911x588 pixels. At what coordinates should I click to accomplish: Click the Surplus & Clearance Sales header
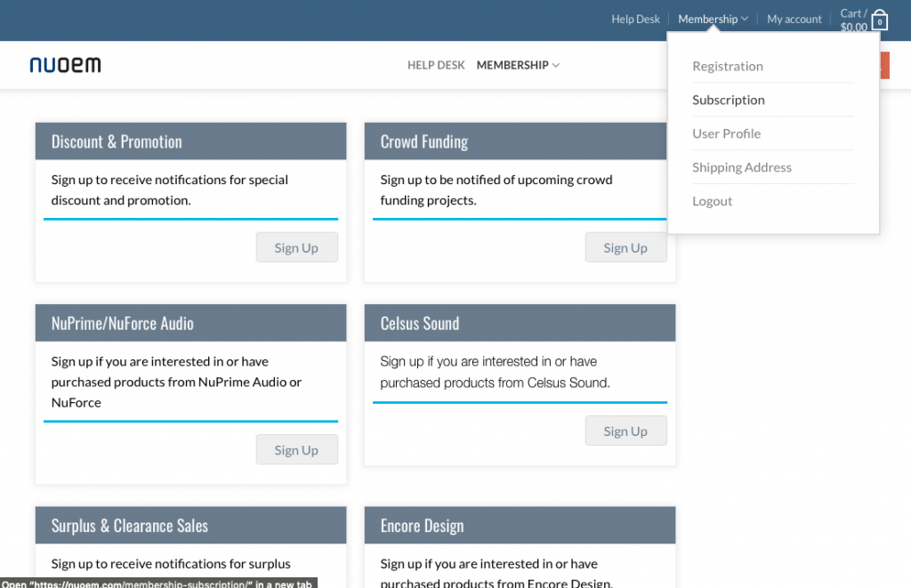190,525
